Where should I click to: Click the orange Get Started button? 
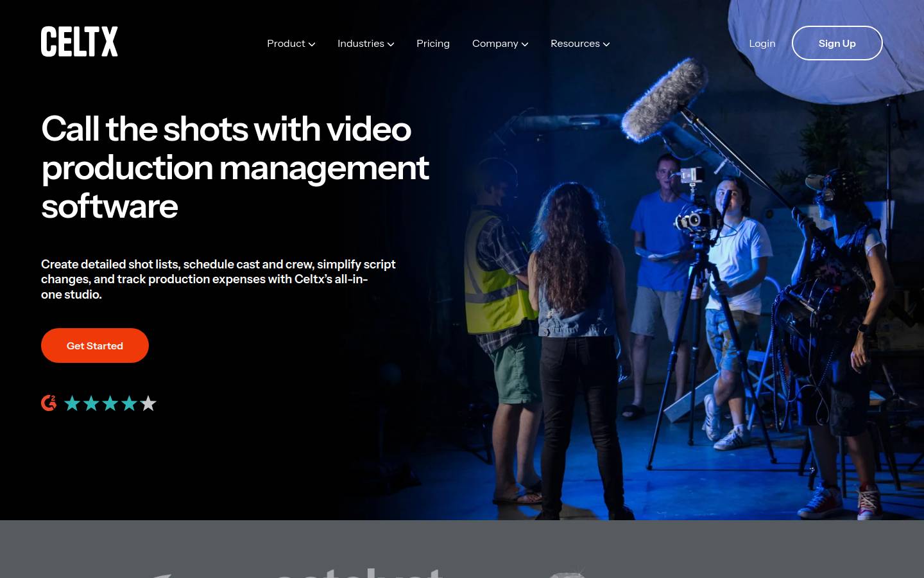coord(95,346)
